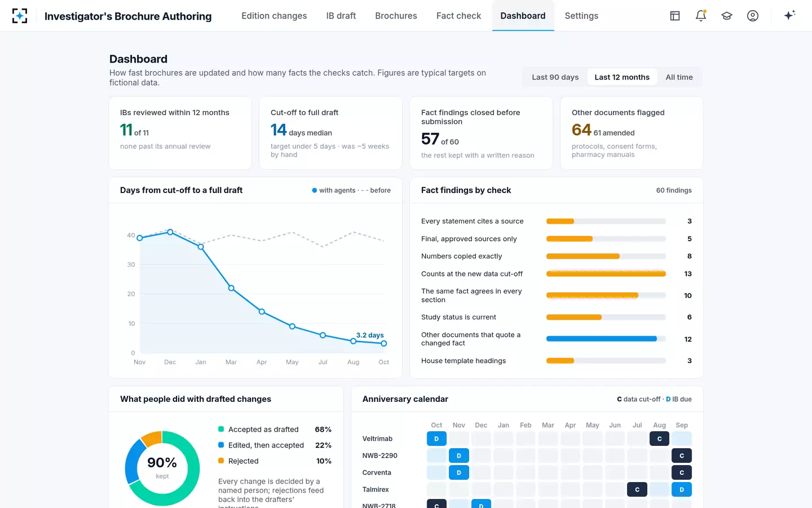
Task: Open the user account icon
Action: pyautogui.click(x=753, y=16)
